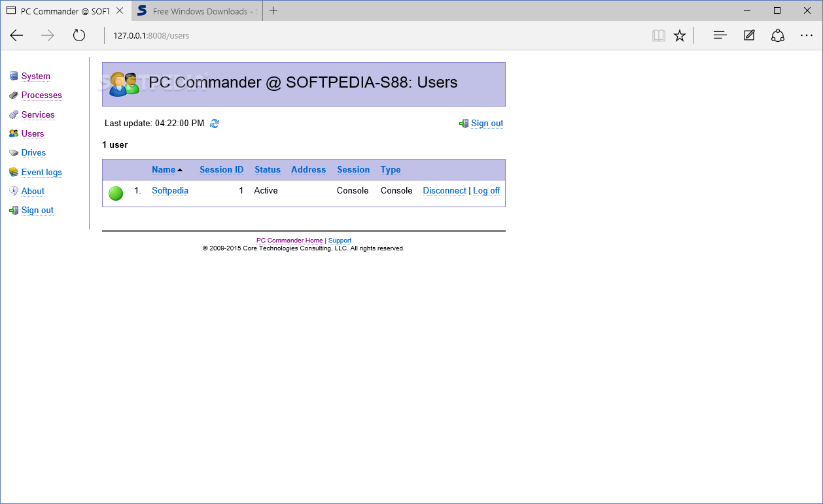Click the '1 user' count text
This screenshot has width=823, height=504.
tap(115, 145)
